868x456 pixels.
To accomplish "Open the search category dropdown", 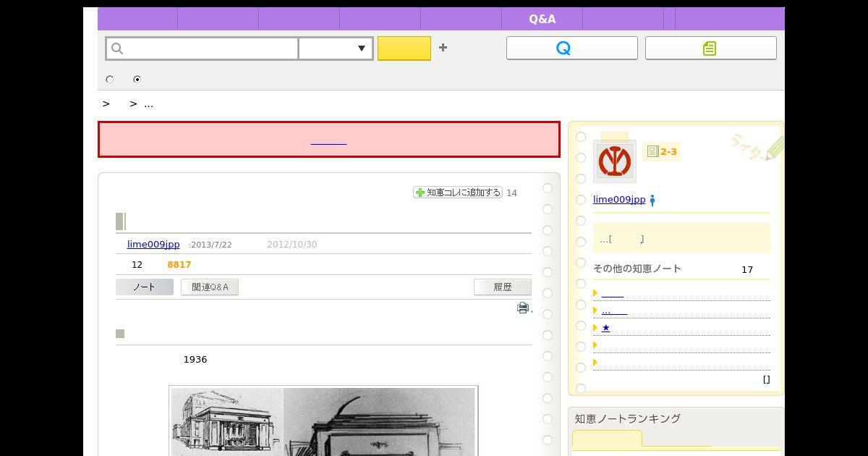I will click(x=336, y=48).
